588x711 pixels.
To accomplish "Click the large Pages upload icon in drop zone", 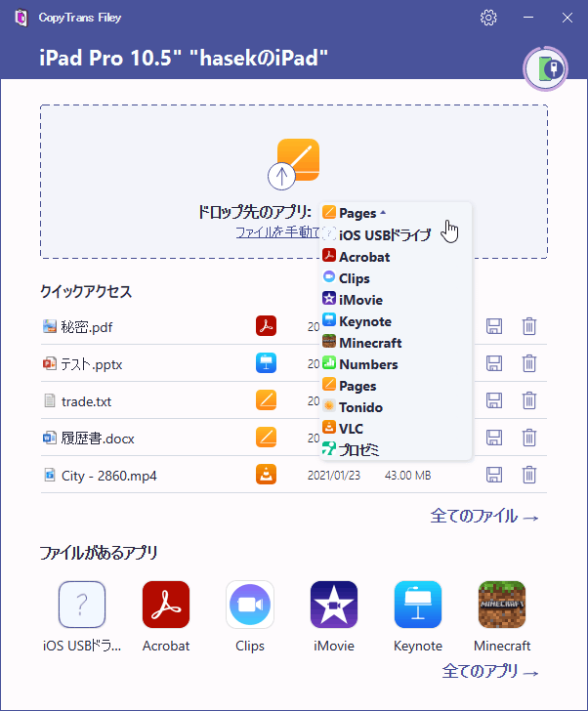I will [x=293, y=164].
